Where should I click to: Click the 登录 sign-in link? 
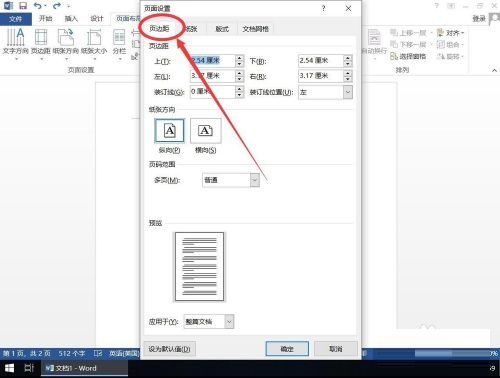click(479, 19)
